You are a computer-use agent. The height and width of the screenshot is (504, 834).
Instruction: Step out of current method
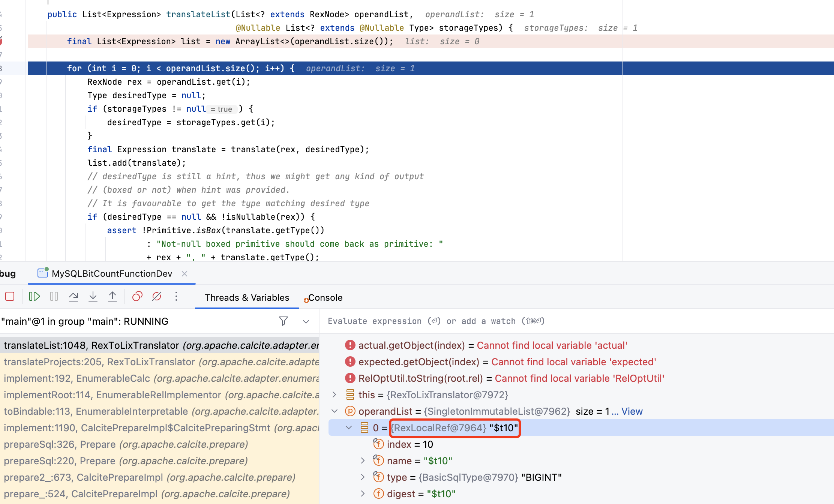click(112, 297)
